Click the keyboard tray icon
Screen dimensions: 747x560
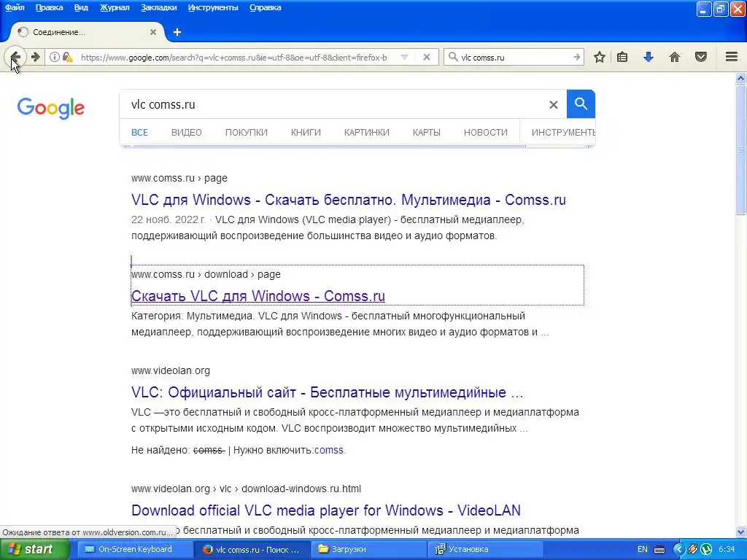(659, 550)
